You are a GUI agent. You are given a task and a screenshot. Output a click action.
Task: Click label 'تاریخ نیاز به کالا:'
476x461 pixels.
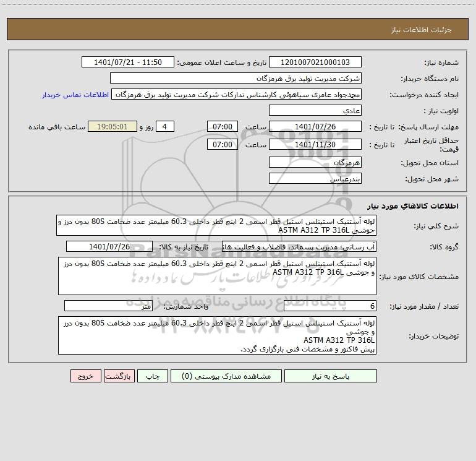[x=184, y=247]
